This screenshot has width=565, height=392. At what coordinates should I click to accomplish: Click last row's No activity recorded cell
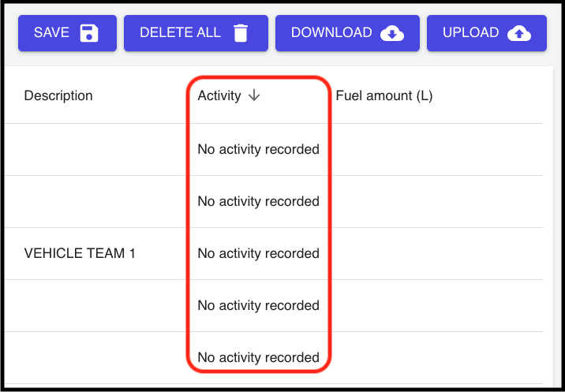(x=258, y=357)
